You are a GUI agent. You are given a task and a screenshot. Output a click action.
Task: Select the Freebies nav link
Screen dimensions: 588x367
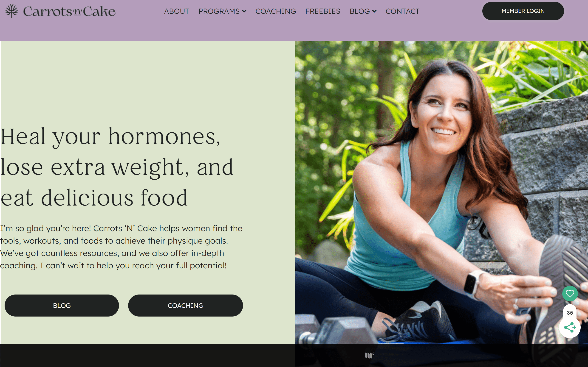(323, 11)
